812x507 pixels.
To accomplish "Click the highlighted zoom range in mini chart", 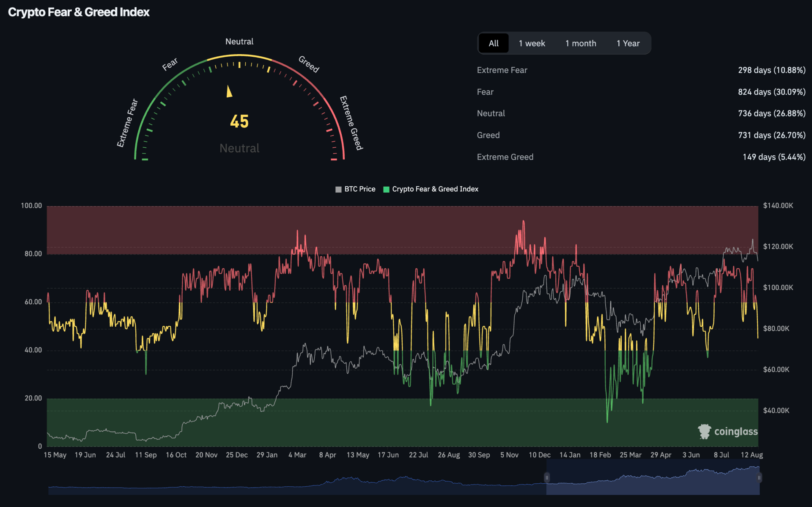I will click(x=653, y=478).
